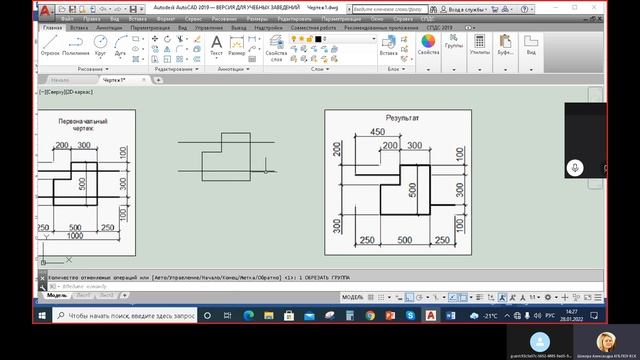Open the Свойства color wheel panel
The height and width of the screenshot is (360, 640).
pos(428,44)
